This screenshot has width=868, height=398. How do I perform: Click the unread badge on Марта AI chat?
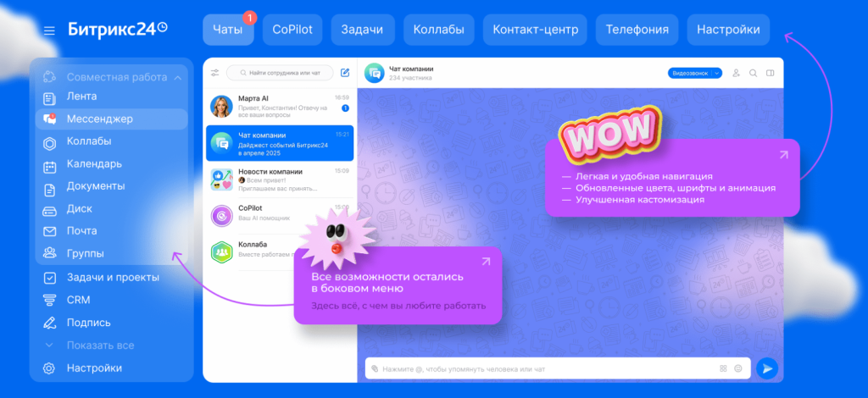346,108
